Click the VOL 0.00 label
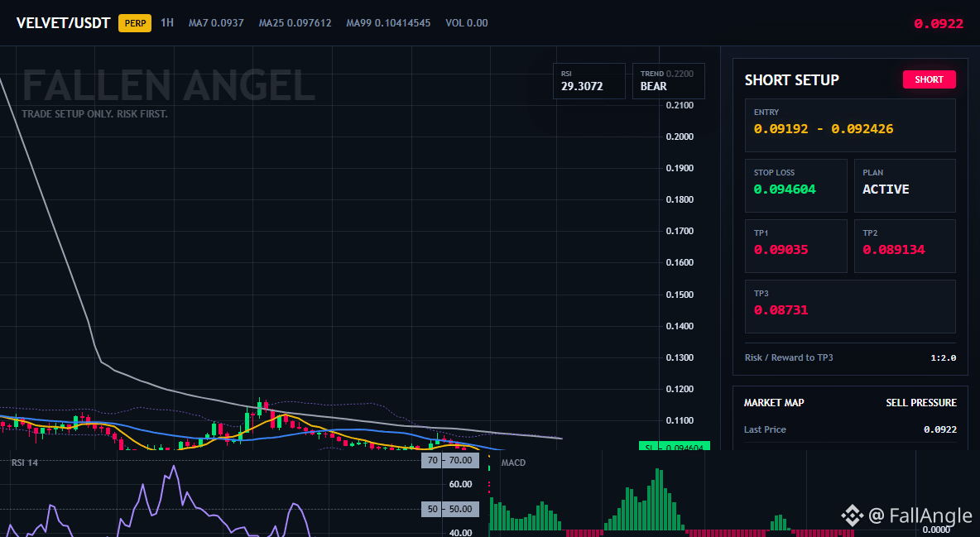 pos(466,22)
